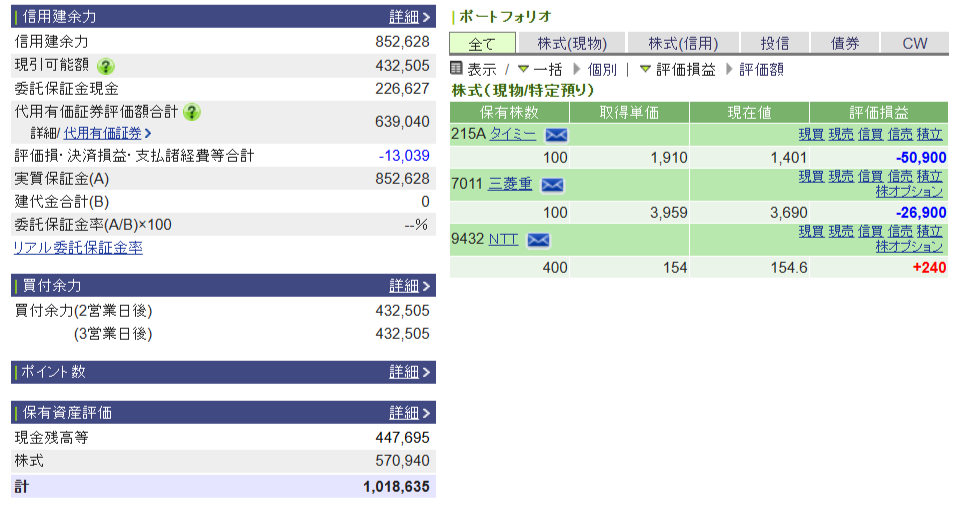Expand 詳細 for 信用建余力 section

[x=409, y=17]
